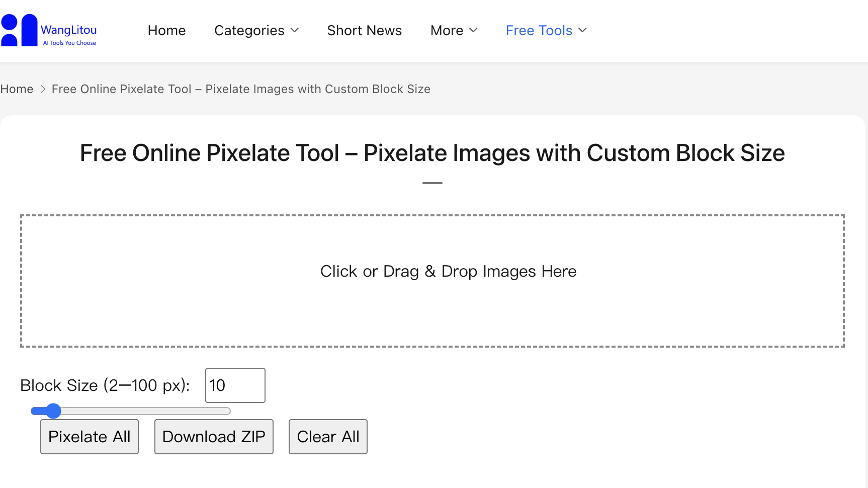Image resolution: width=868 pixels, height=488 pixels.
Task: Click the Home breadcrumb link
Action: click(17, 89)
